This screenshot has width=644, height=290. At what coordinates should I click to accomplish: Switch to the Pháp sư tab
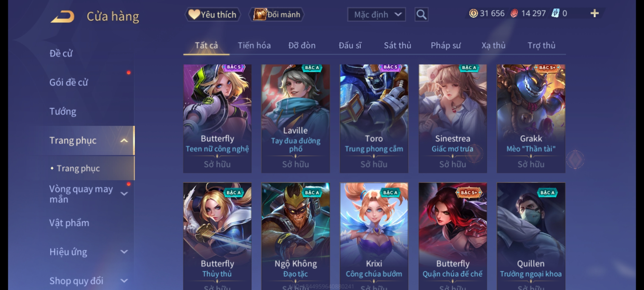pyautogui.click(x=445, y=45)
